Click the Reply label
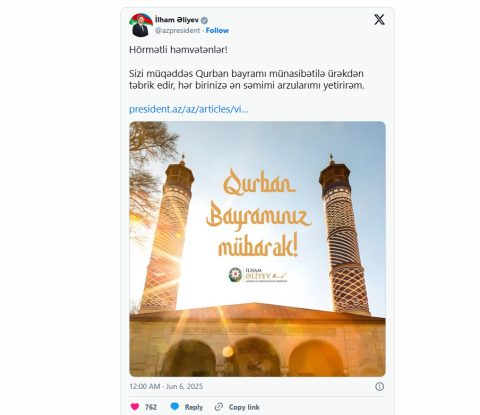 194,407
